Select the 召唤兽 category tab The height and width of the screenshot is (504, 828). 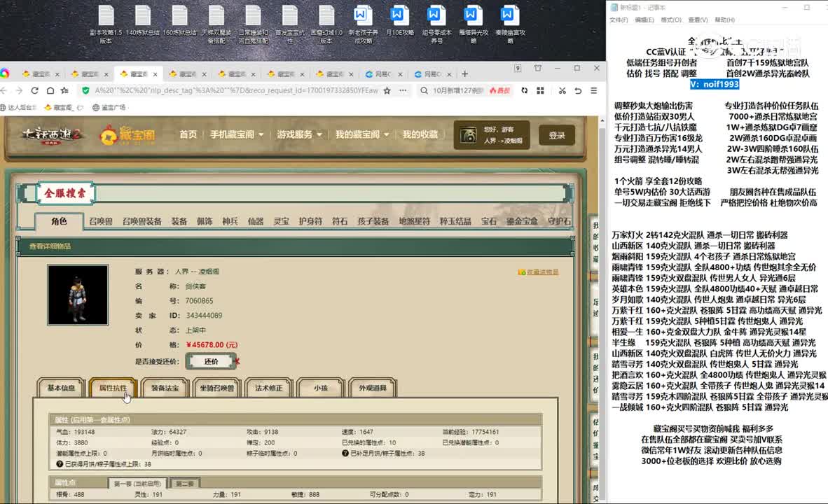pyautogui.click(x=100, y=221)
